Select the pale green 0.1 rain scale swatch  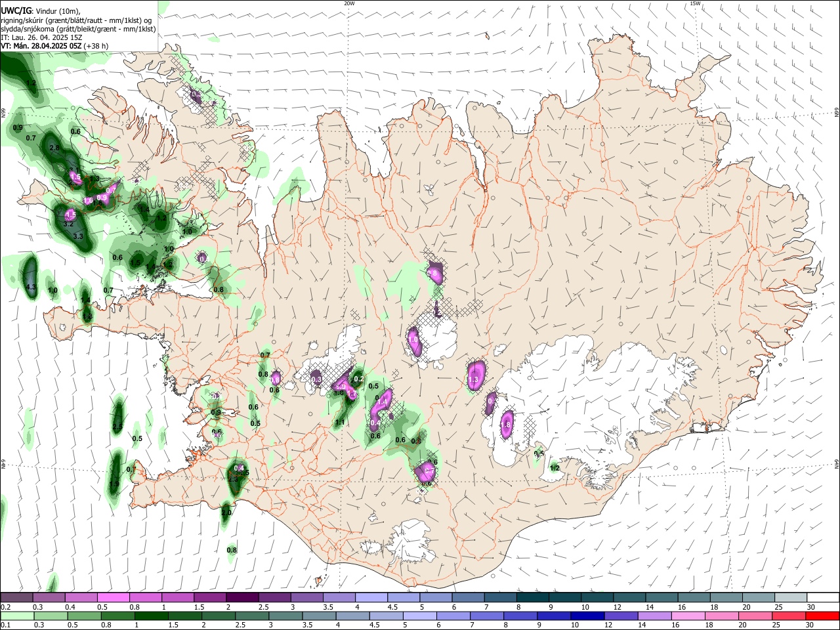coord(16,616)
